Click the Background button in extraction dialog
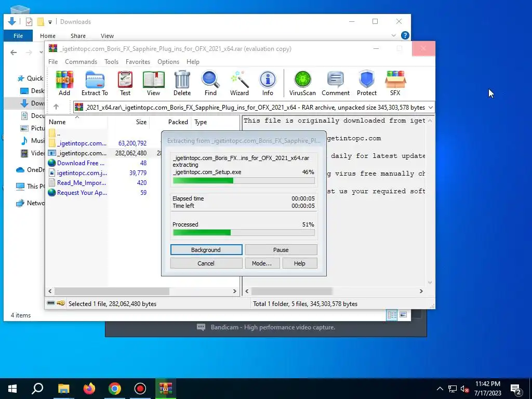Viewport: 532px width, 399px height. tap(206, 250)
